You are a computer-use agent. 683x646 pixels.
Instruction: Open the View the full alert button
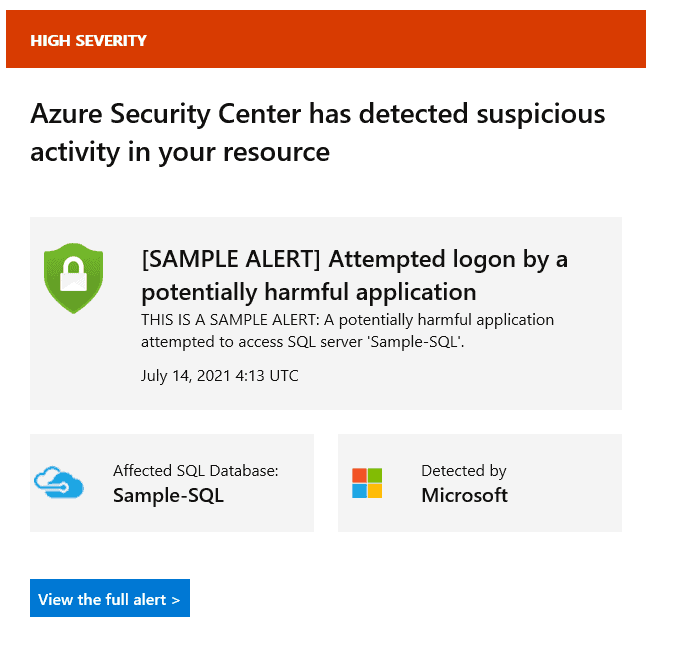click(x=110, y=598)
